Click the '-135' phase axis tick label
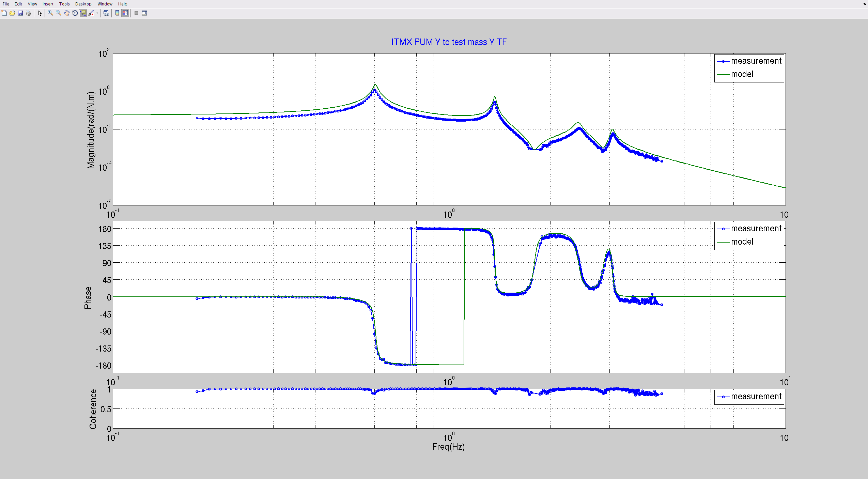This screenshot has height=479, width=868. click(104, 349)
